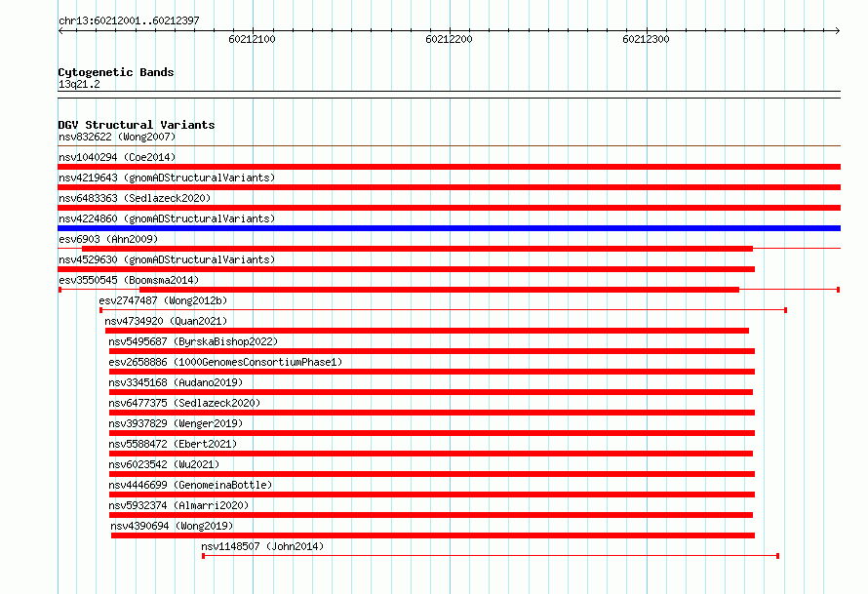Image resolution: width=868 pixels, height=594 pixels.
Task: Select the esv2658886 (1000GenomesConsortiumPhase1) label
Action: [x=225, y=362]
